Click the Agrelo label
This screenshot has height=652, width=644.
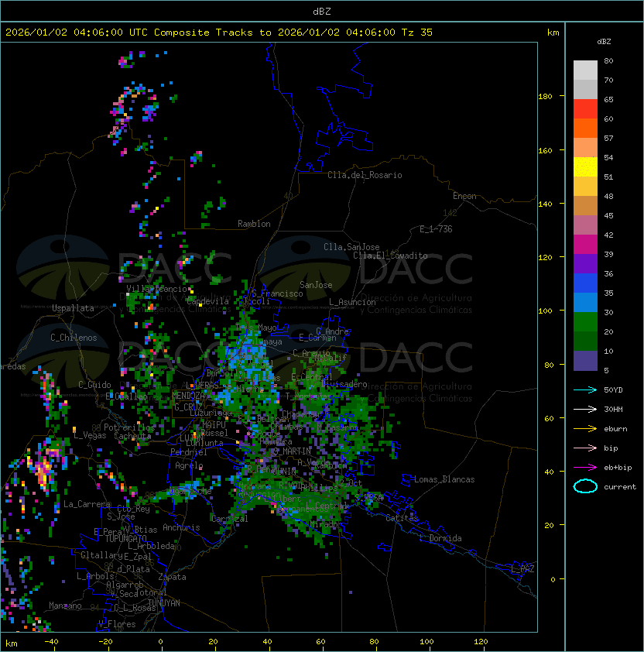click(x=189, y=465)
